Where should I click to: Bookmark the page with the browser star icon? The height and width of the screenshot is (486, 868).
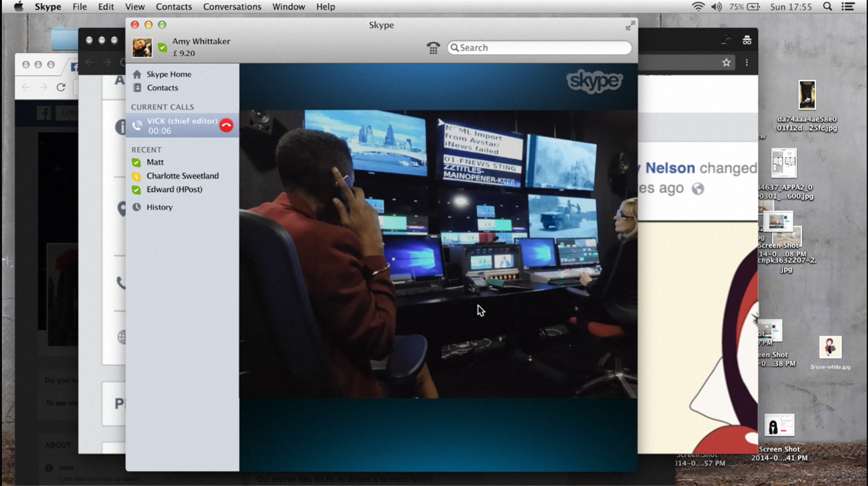(726, 63)
